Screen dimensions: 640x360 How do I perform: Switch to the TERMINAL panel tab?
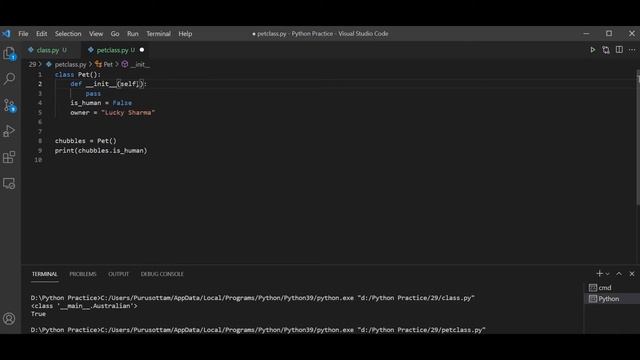click(x=44, y=274)
